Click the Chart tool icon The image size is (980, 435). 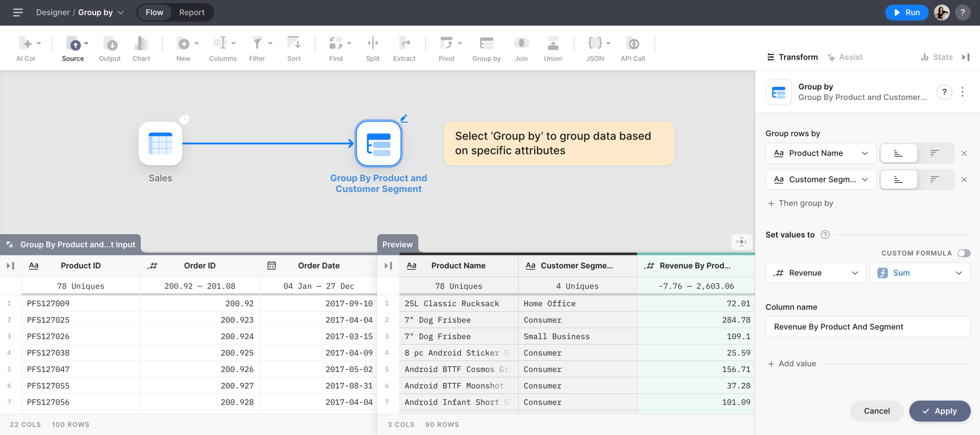click(141, 44)
